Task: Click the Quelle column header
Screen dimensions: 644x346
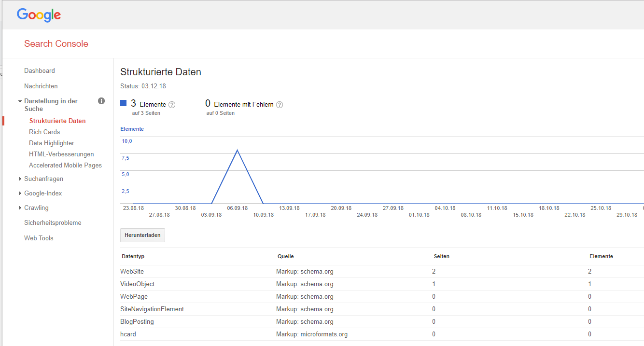Action: click(286, 256)
